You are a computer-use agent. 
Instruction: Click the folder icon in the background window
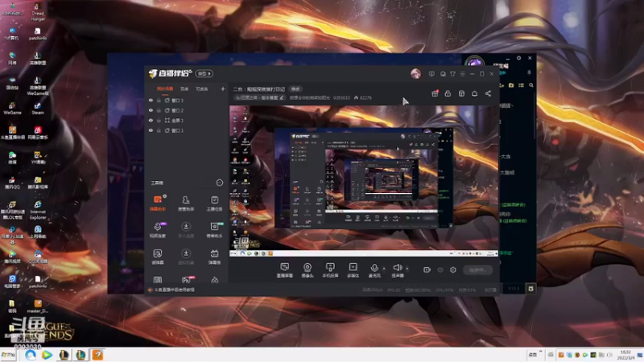point(511,85)
